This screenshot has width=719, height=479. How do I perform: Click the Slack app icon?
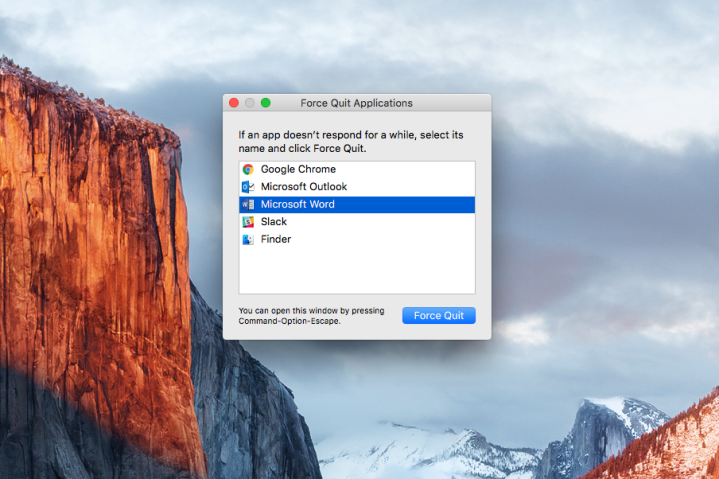tap(248, 222)
